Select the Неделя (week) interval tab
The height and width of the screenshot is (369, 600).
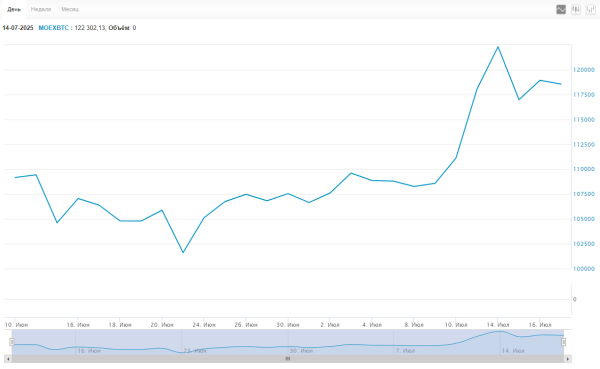click(41, 9)
